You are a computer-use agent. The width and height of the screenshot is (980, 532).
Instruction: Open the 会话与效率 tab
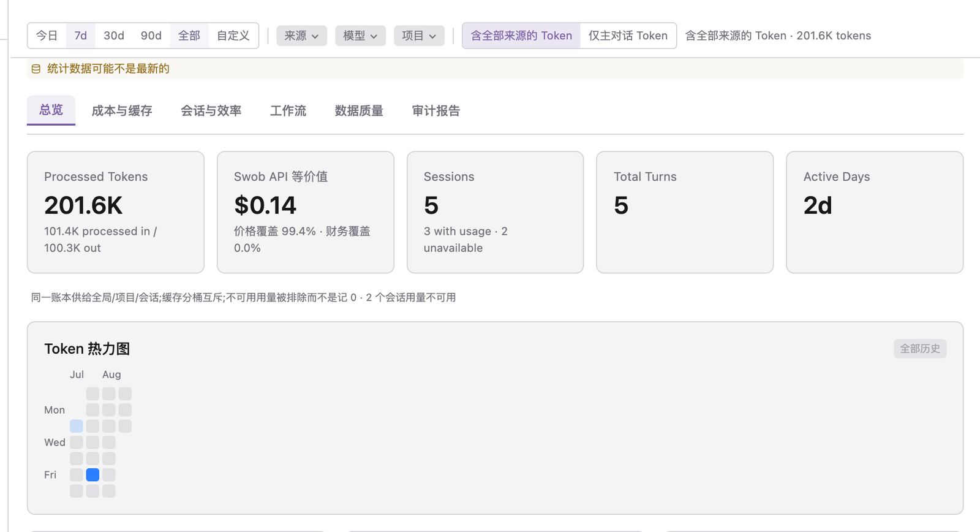pyautogui.click(x=211, y=111)
